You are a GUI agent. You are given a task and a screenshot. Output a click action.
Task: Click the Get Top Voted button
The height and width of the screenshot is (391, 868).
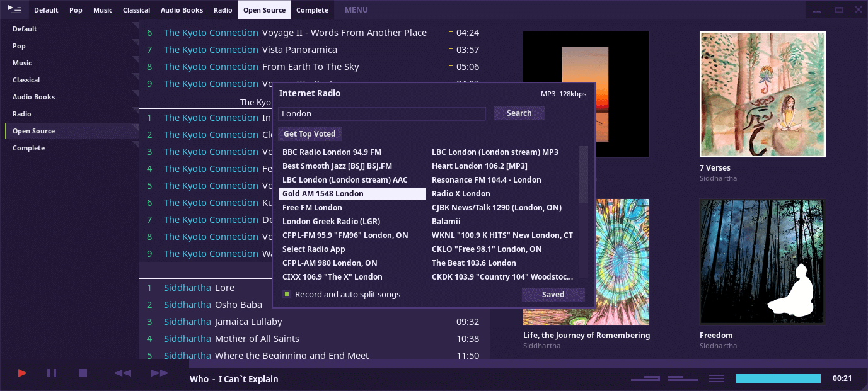click(x=310, y=134)
